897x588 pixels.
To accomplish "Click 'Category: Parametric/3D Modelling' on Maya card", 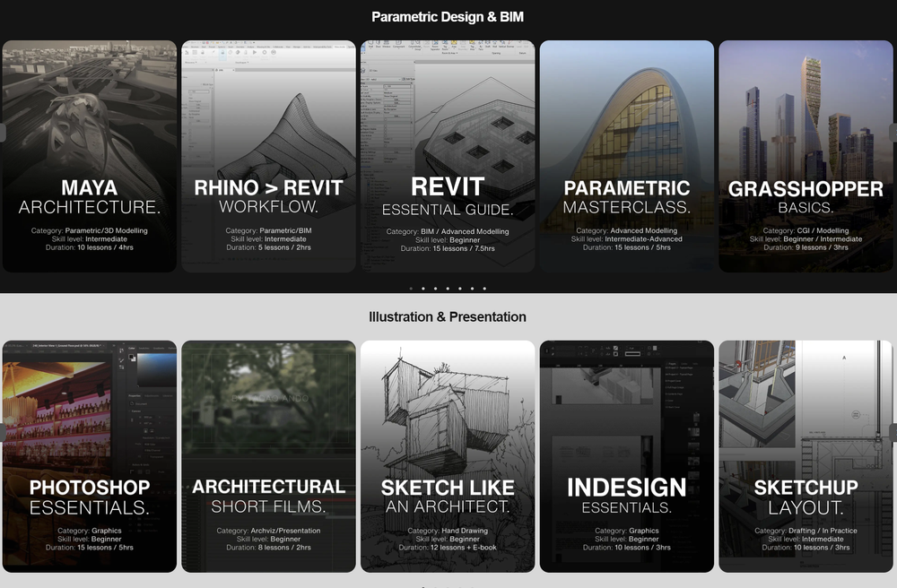I will (89, 231).
